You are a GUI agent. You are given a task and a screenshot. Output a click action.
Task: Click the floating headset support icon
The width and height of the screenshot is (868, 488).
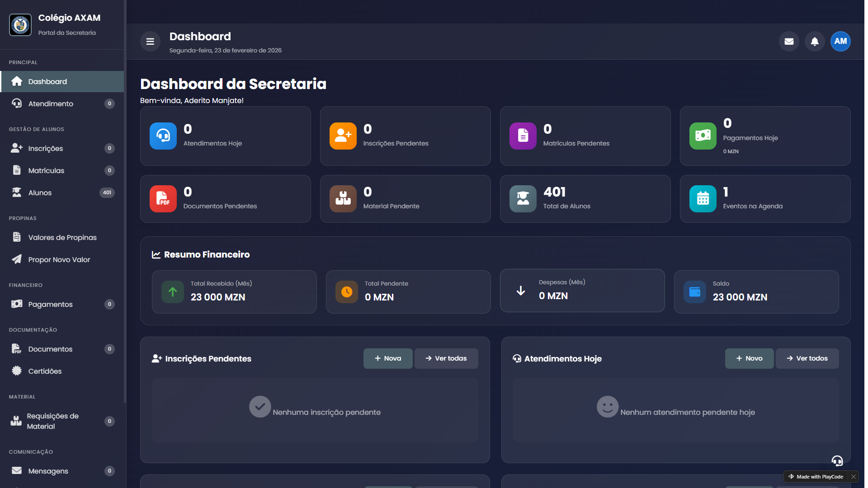coord(837,460)
